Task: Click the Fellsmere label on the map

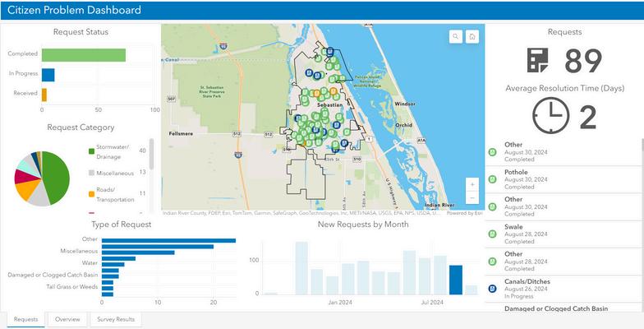Action: [x=181, y=133]
